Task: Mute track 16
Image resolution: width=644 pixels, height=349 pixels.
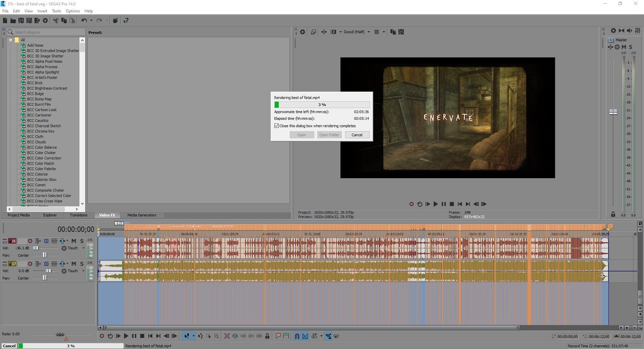Action: pyautogui.click(x=74, y=241)
